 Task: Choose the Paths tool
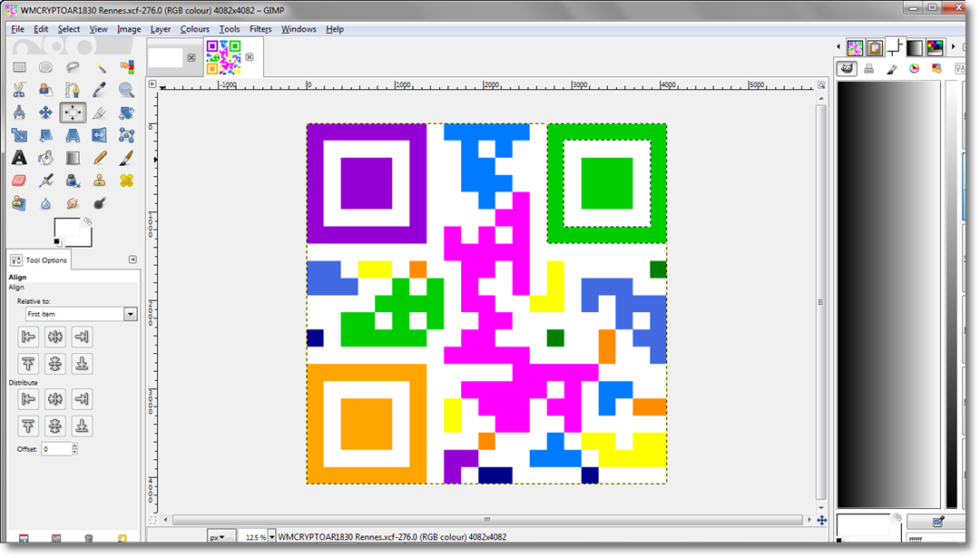pyautogui.click(x=73, y=90)
